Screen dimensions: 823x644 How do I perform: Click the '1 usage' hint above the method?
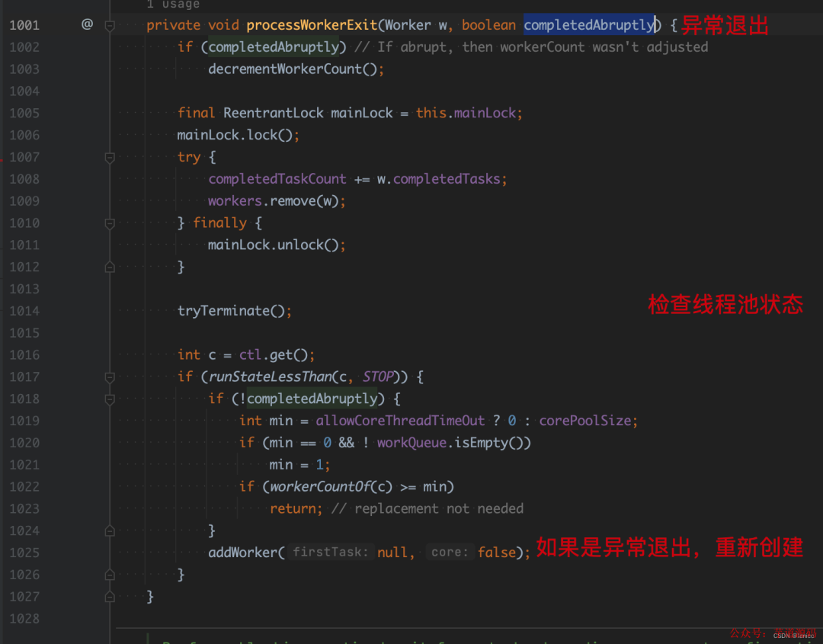[173, 5]
